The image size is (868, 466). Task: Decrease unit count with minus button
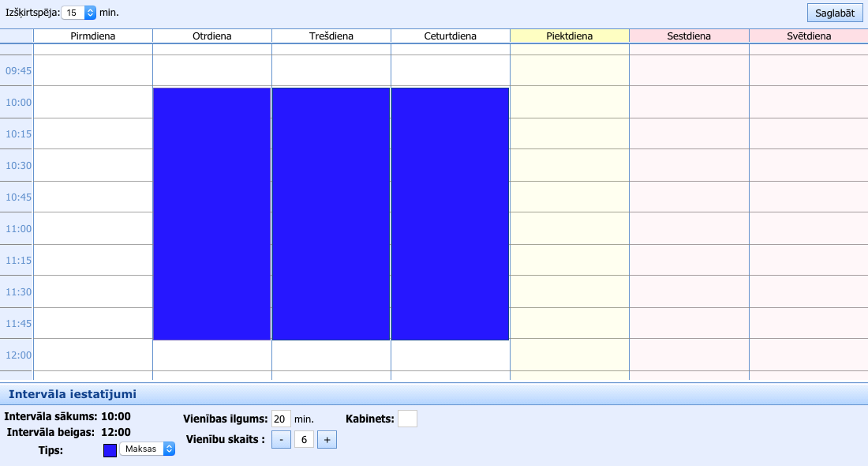(281, 440)
